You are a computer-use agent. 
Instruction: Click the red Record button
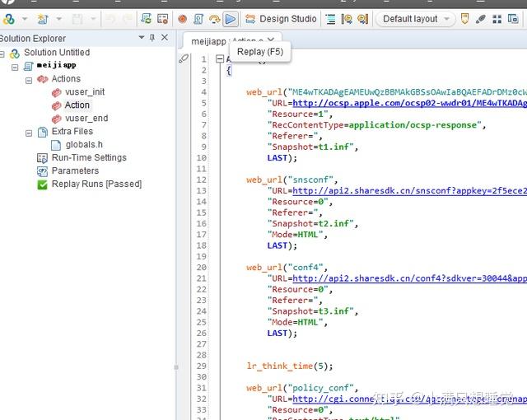pos(182,18)
